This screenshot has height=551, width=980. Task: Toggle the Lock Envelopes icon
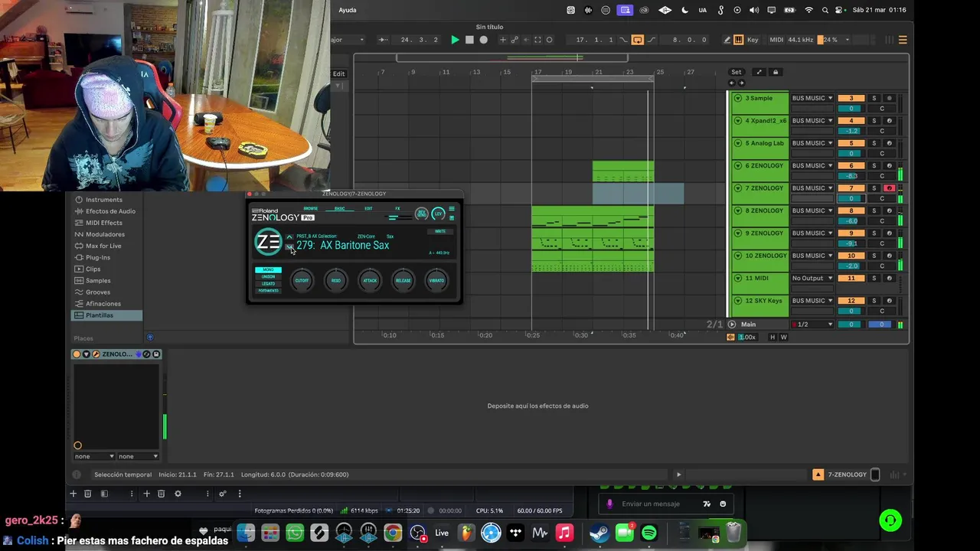coord(775,72)
